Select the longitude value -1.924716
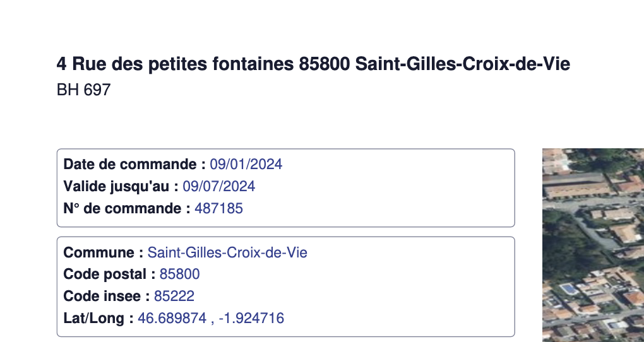 click(251, 318)
